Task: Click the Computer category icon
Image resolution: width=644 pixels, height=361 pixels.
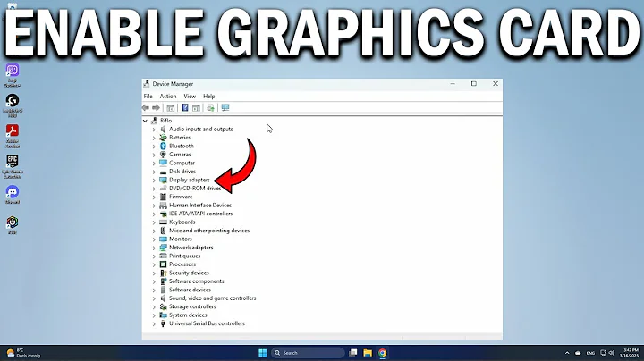Action: coord(163,163)
